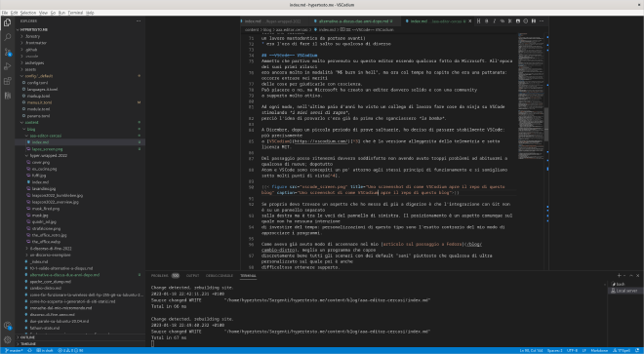Open Source Control view with badge
This screenshot has width=644, height=354.
coord(8,52)
